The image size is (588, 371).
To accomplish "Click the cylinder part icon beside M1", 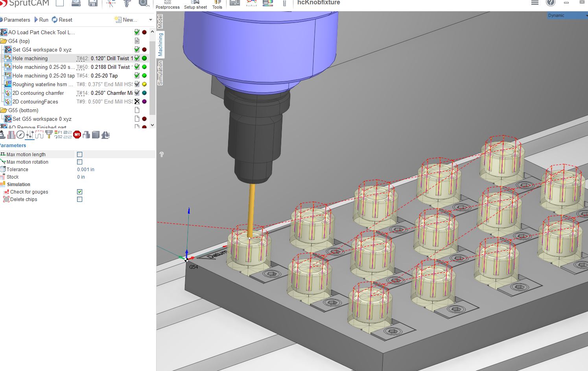I will coord(87,135).
